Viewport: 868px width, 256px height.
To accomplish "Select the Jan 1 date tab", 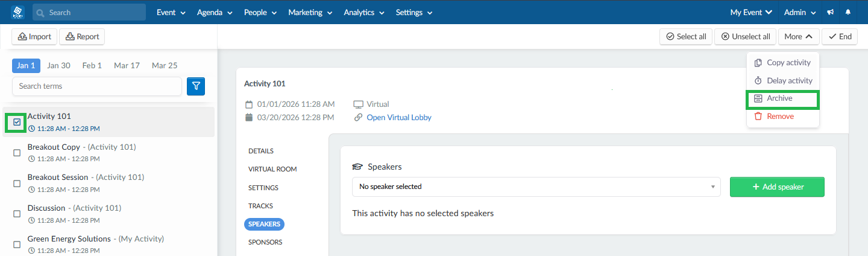I will pos(26,65).
